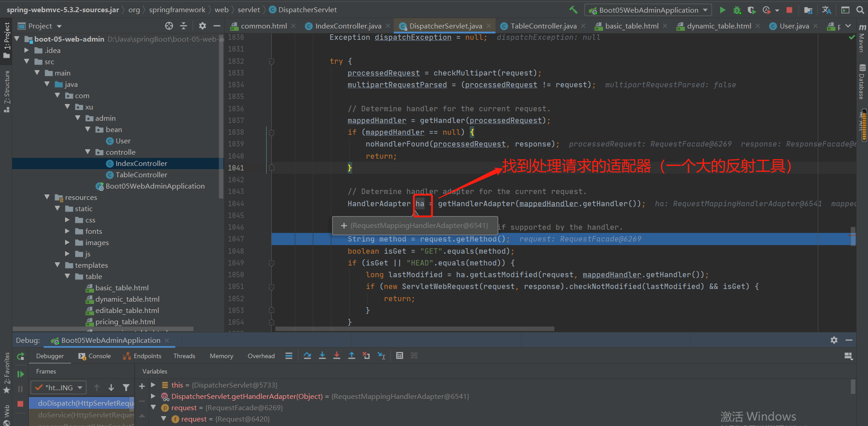Expand the fonts folder
The height and width of the screenshot is (426, 868).
(x=67, y=231)
